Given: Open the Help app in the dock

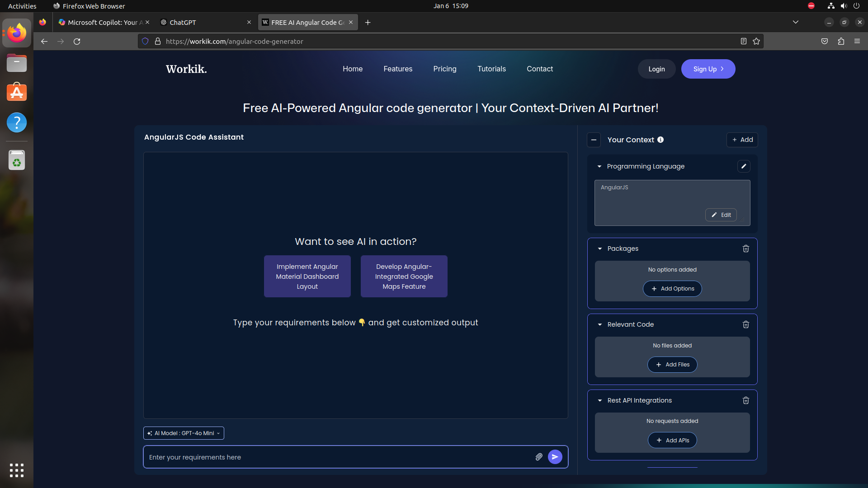Looking at the screenshot, I should click(17, 122).
